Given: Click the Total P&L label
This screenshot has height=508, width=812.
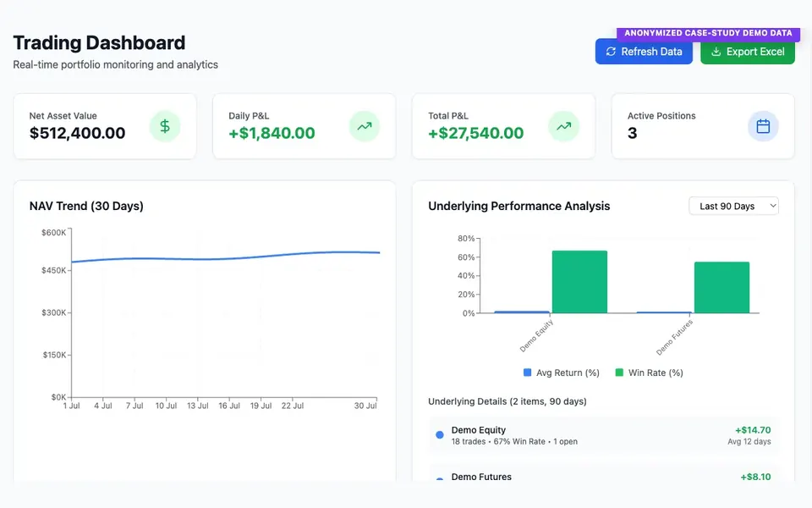Looking at the screenshot, I should point(448,116).
